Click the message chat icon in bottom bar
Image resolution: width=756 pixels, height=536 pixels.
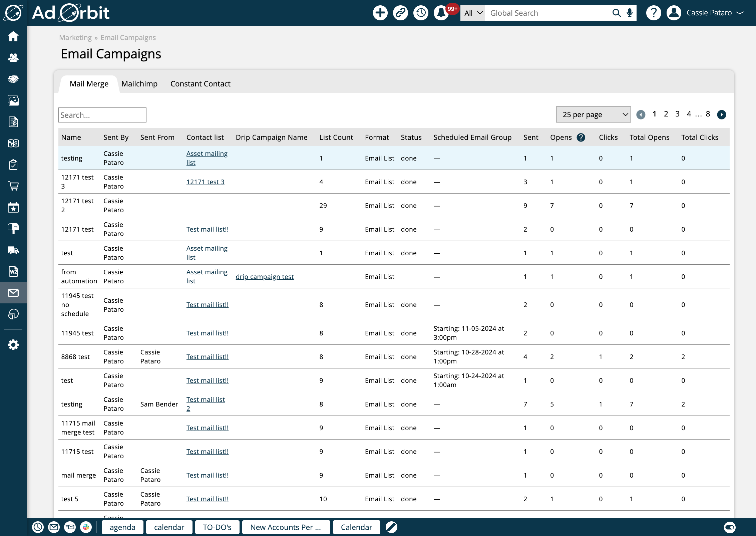(70, 527)
